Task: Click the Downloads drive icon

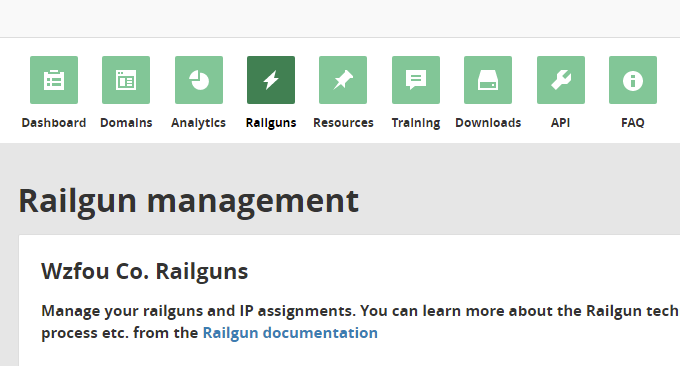Action: pyautogui.click(x=488, y=80)
